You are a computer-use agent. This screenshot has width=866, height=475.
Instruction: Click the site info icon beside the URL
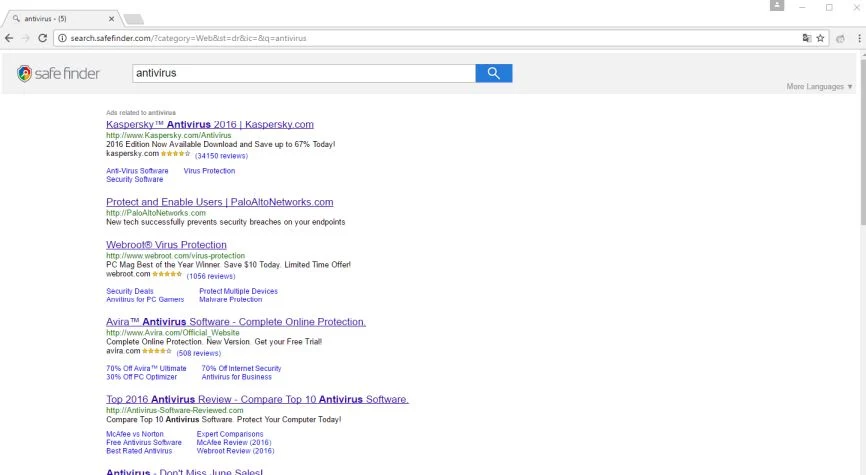click(x=62, y=38)
